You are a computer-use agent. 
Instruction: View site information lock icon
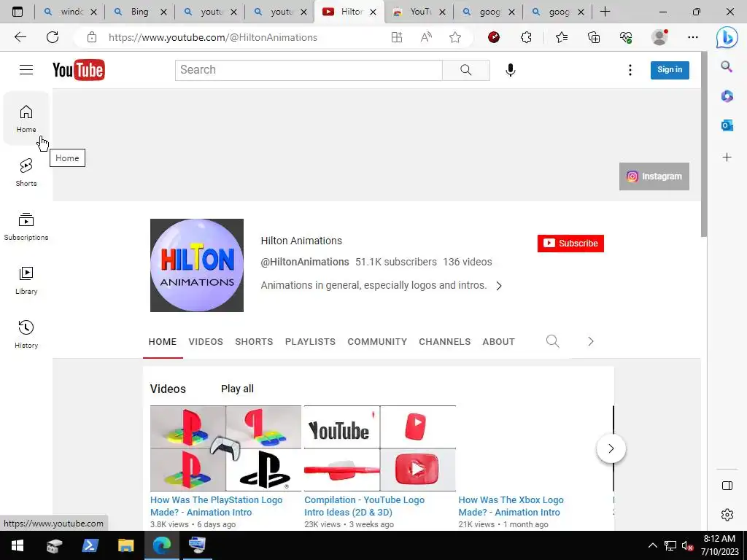click(x=92, y=37)
